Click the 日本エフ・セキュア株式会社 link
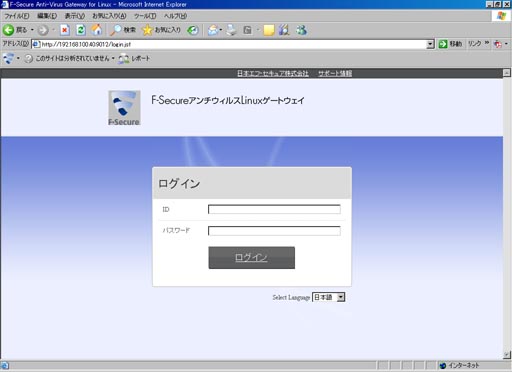 point(273,73)
